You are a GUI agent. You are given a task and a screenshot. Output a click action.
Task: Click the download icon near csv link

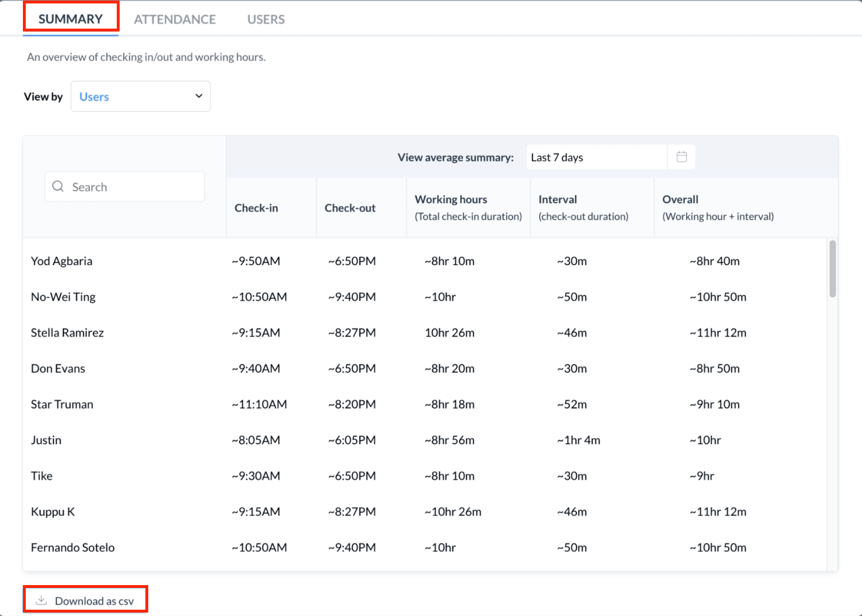[41, 601]
